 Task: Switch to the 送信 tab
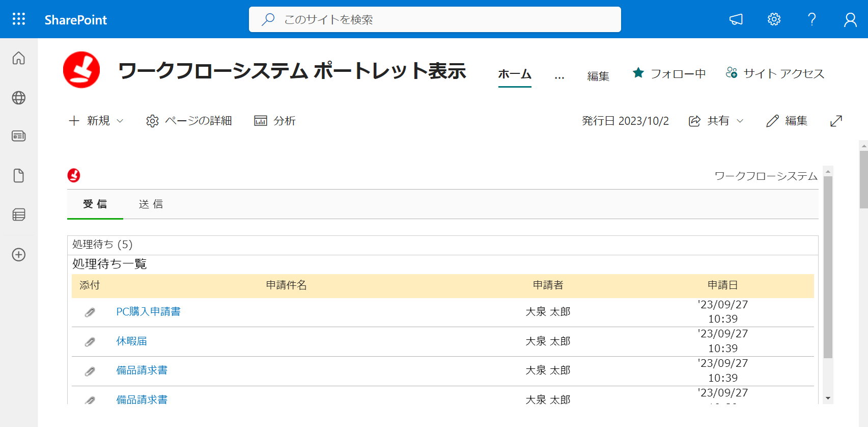(x=151, y=204)
